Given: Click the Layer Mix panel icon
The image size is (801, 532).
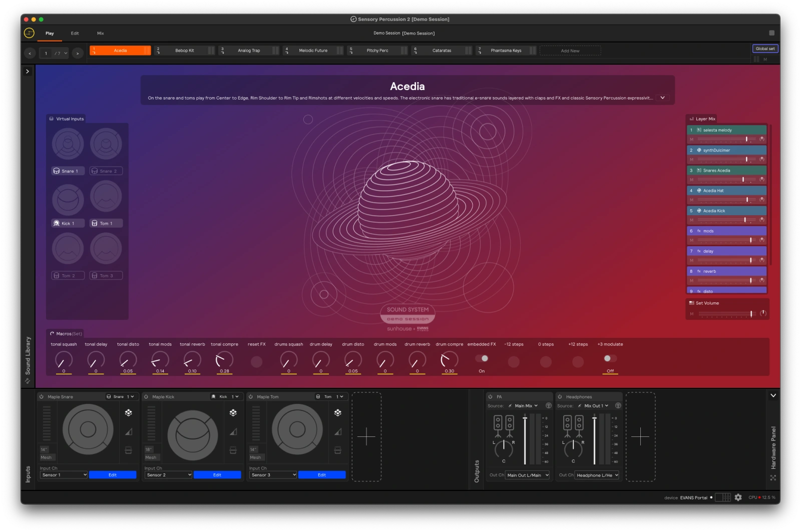Looking at the screenshot, I should [x=692, y=119].
